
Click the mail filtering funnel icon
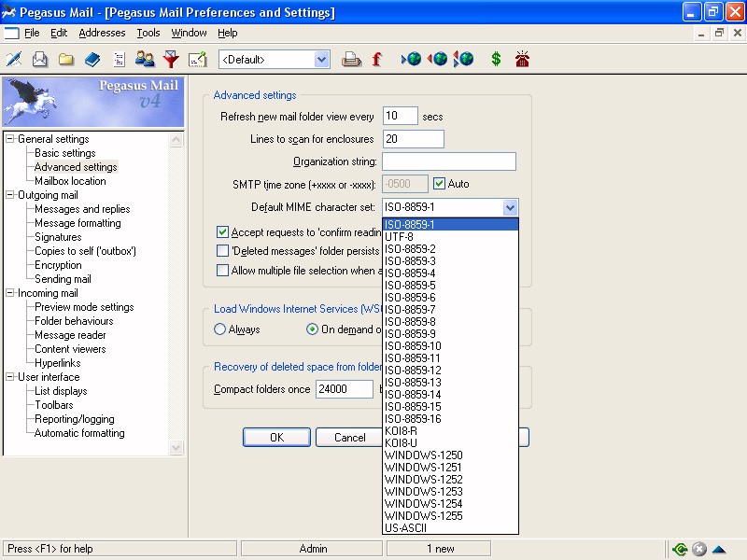[x=171, y=60]
